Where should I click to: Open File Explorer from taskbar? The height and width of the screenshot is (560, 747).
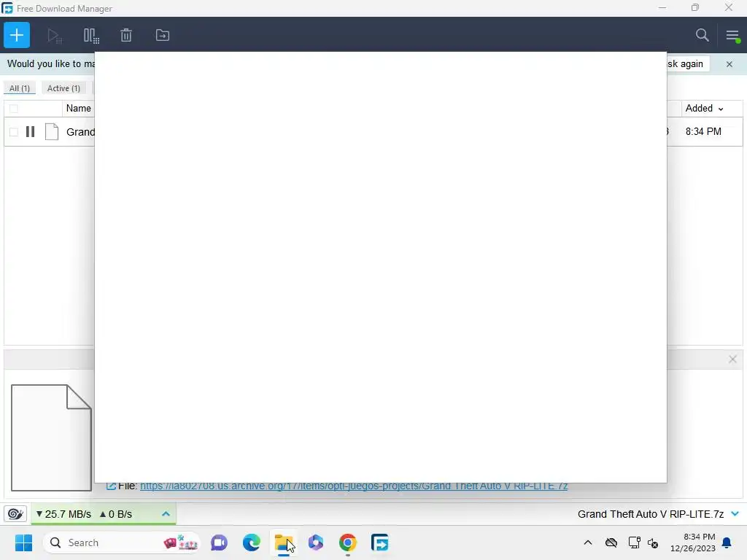point(284,542)
